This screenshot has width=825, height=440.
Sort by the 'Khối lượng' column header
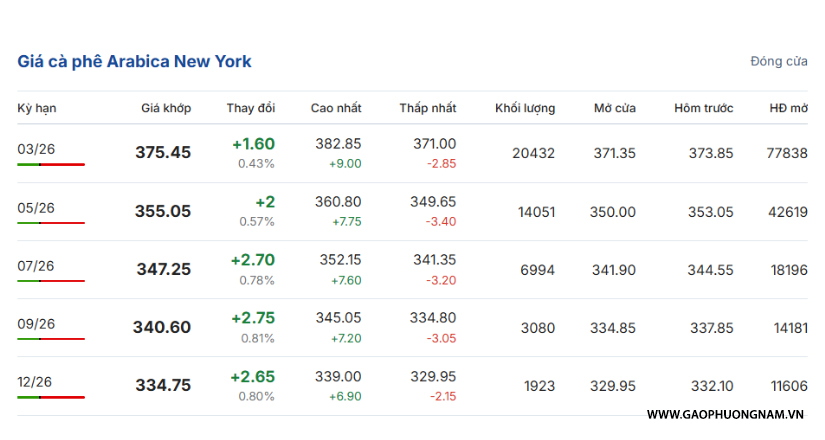524,108
